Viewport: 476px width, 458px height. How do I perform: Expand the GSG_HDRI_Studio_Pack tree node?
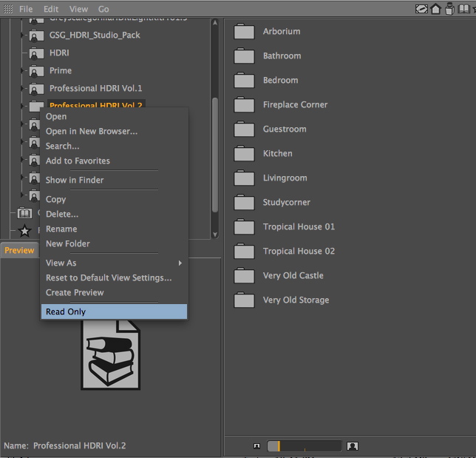[23, 36]
